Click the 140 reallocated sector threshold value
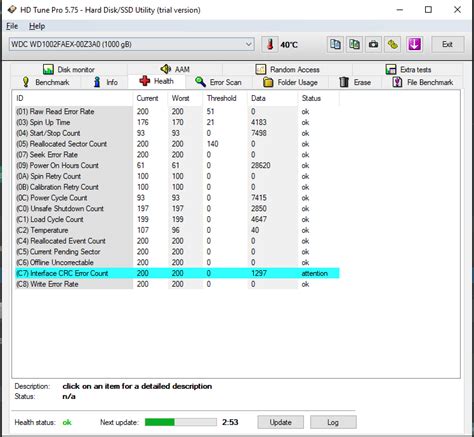474x437 pixels. (212, 144)
